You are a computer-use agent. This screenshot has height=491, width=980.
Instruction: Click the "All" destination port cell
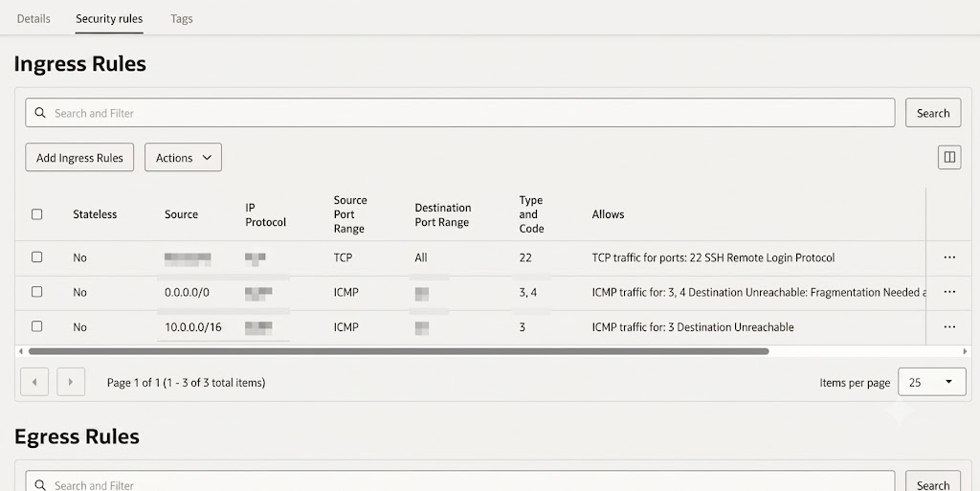(x=421, y=257)
